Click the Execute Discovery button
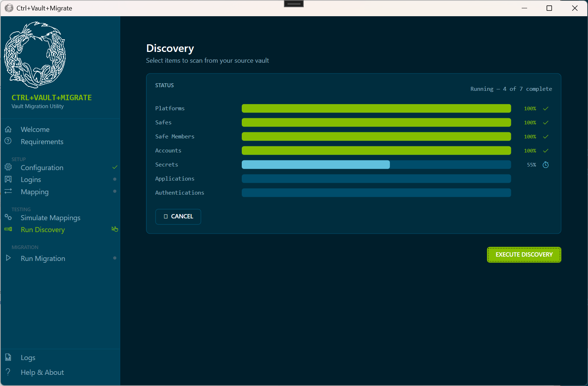588x386 pixels. (524, 255)
